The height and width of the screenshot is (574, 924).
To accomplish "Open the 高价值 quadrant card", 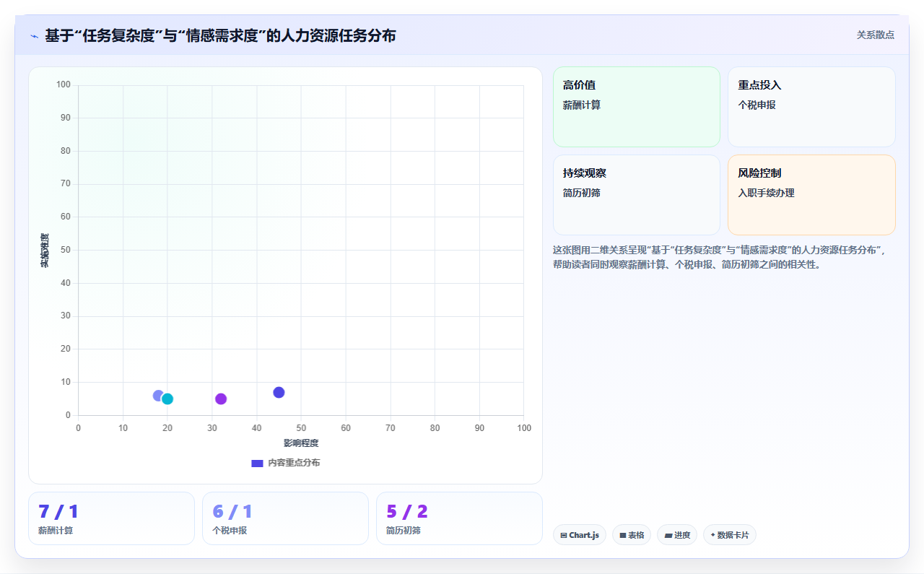I will pyautogui.click(x=637, y=107).
